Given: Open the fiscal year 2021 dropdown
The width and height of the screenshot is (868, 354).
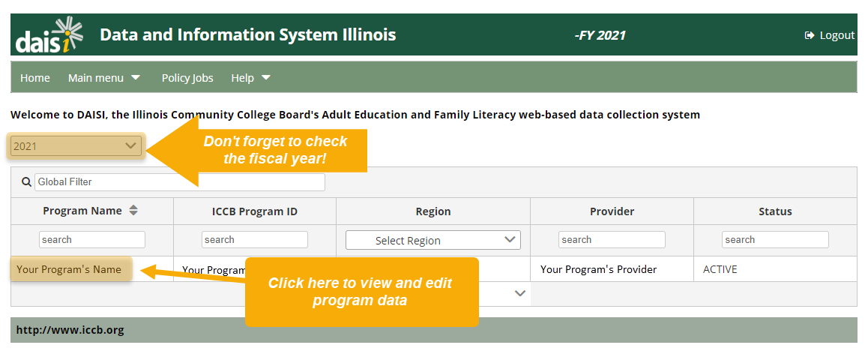Looking at the screenshot, I should coord(76,146).
